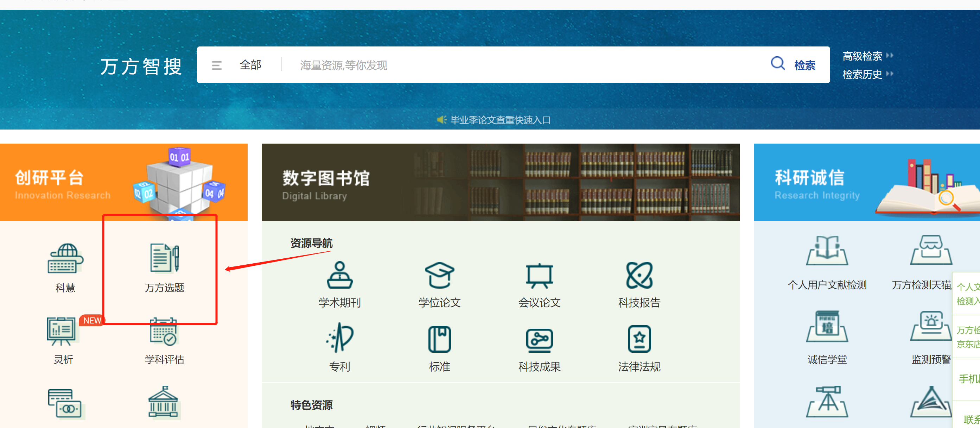980x428 pixels.
Task: Click the 检索 search button
Action: (804, 65)
